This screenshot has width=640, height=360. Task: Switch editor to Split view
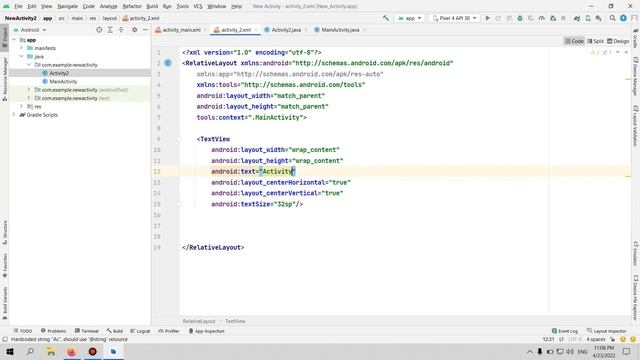point(596,41)
